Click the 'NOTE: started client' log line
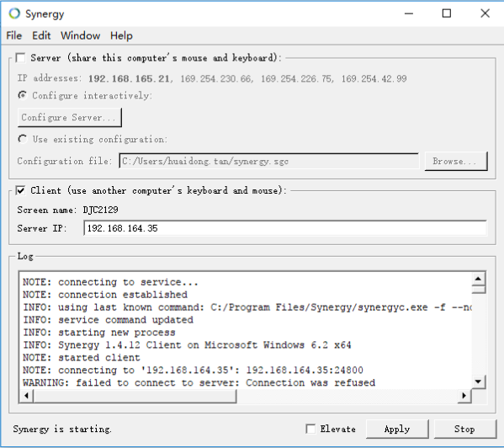The image size is (504, 448). click(x=82, y=358)
